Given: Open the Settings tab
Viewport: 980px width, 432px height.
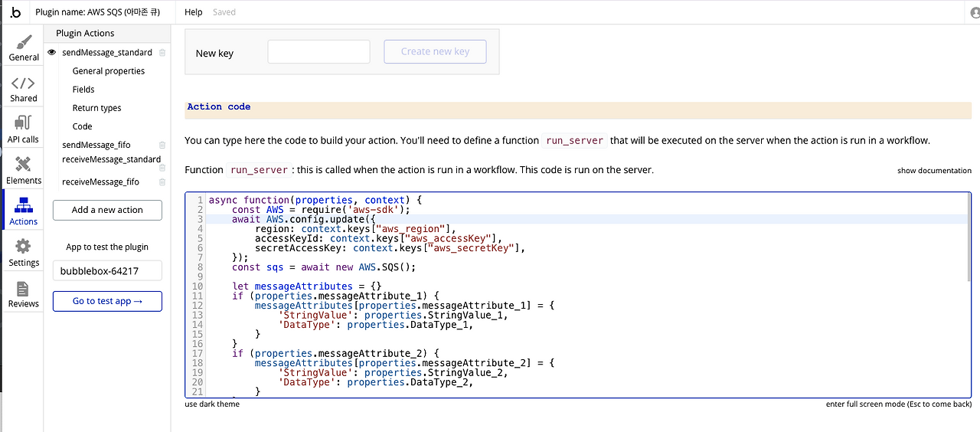Looking at the screenshot, I should point(24,252).
